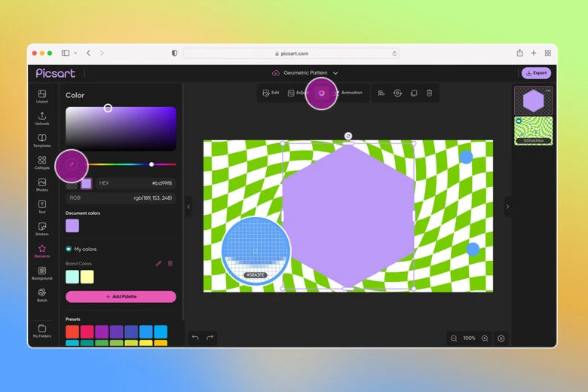Collapse the right layers panel

pyautogui.click(x=507, y=207)
